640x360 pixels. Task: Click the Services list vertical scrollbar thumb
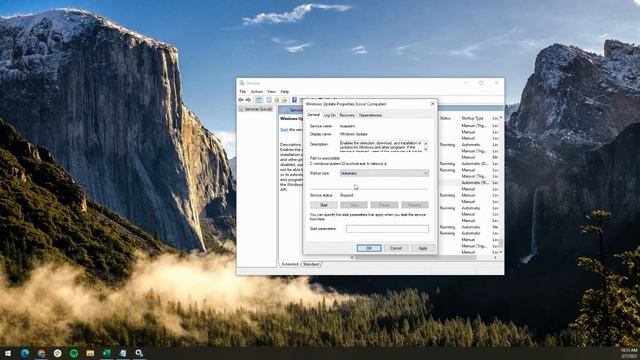click(501, 244)
